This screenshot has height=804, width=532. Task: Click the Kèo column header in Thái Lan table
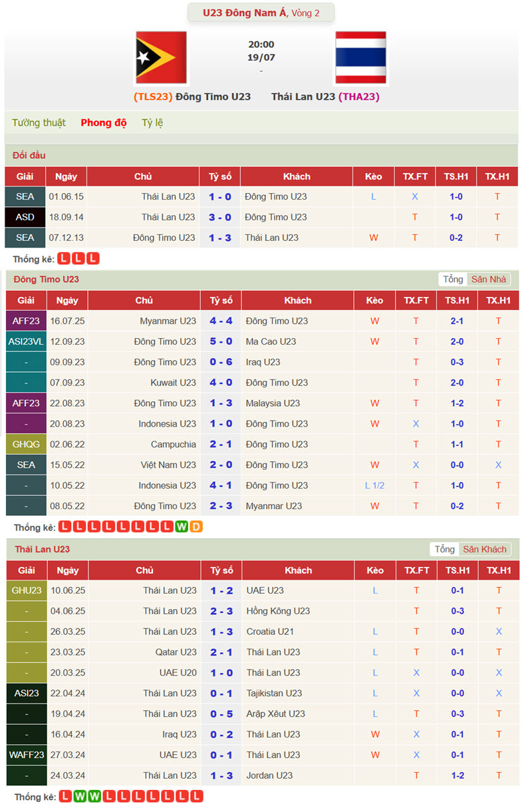[375, 570]
